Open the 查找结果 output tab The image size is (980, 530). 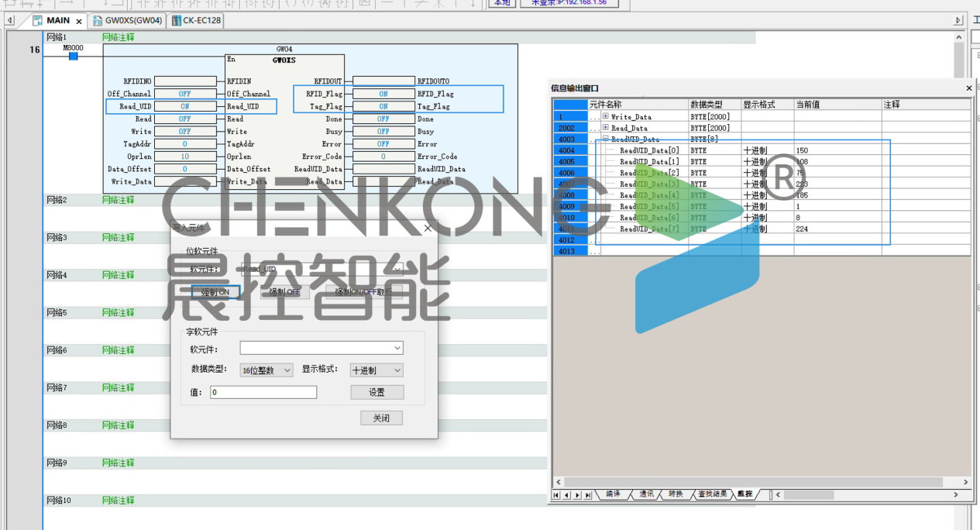pos(712,494)
